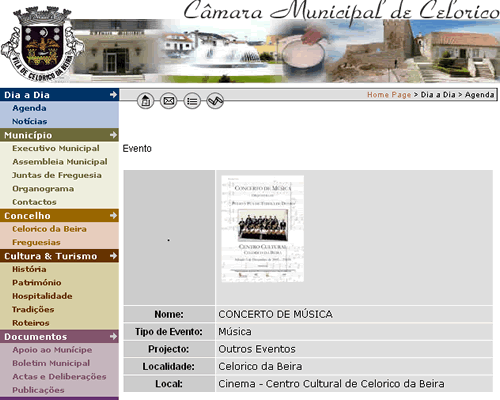
Task: Go to Assembleia Municipal
Action: (60, 162)
